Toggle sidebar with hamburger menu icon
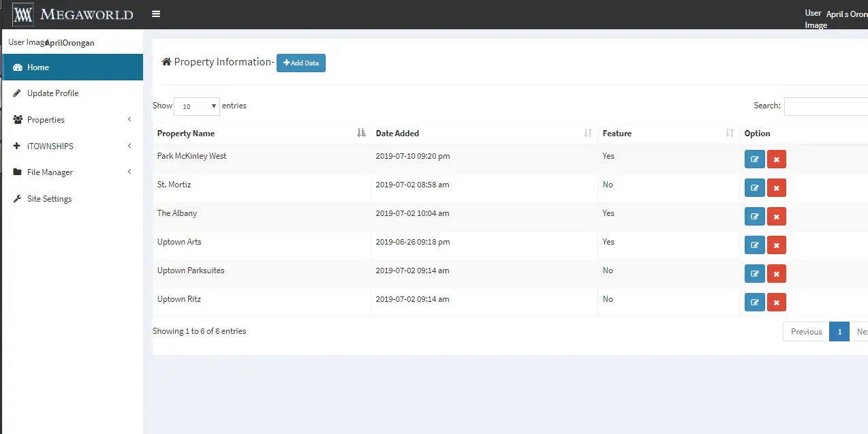Screen dimensions: 868x434 [156, 14]
